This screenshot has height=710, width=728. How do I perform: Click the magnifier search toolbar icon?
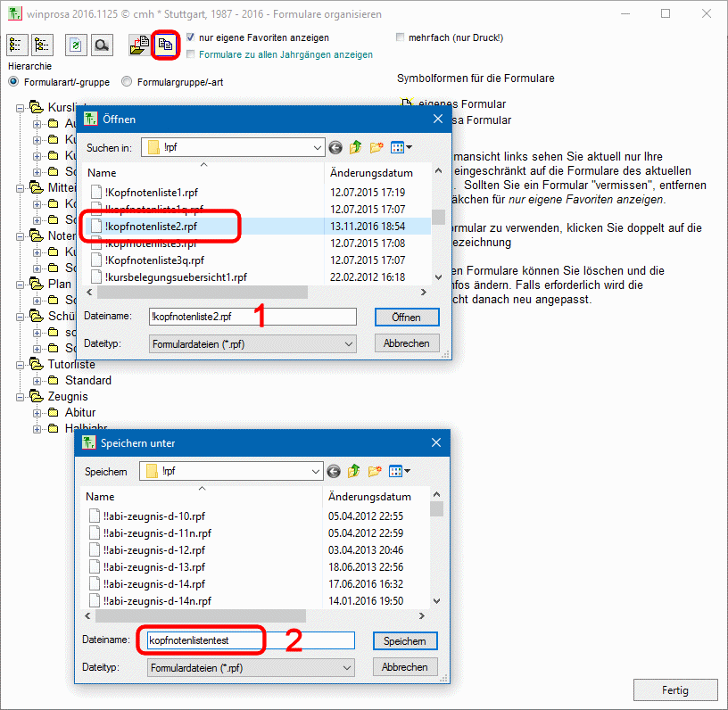[x=103, y=45]
